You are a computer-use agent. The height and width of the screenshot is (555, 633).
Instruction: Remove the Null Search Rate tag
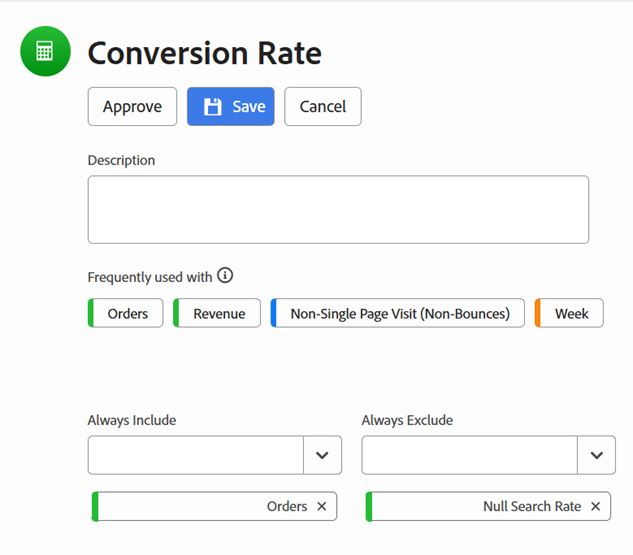coord(595,507)
